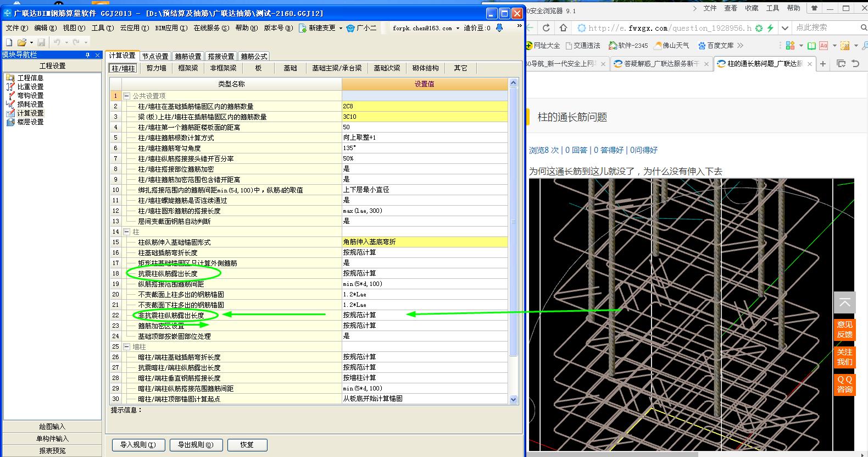The width and height of the screenshot is (868, 457).
Task: Switch to the 节点设置 tab
Action: point(155,56)
